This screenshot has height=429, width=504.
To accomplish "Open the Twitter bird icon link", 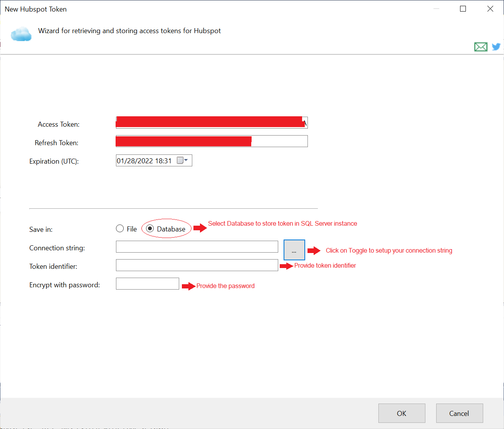I will coord(496,47).
